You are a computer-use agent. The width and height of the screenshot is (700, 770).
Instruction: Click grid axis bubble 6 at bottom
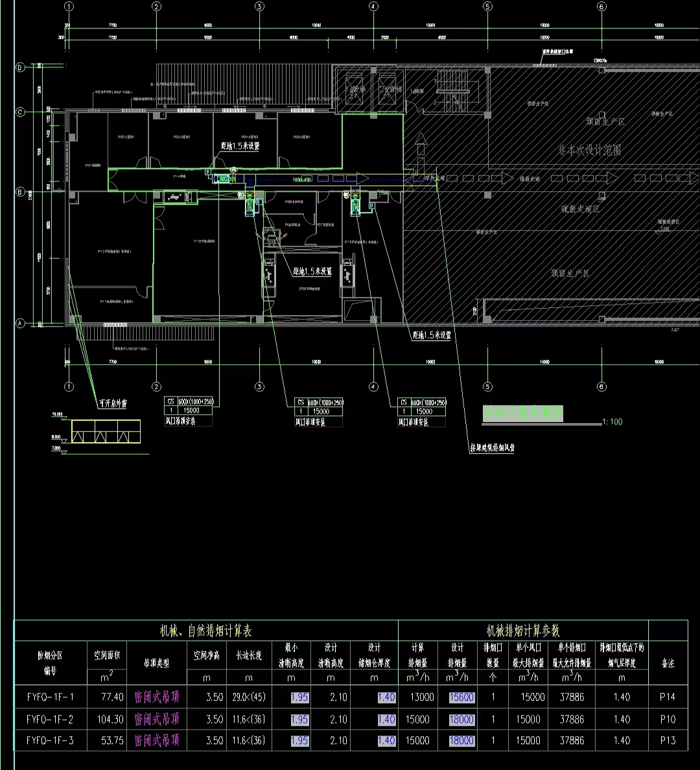601,387
